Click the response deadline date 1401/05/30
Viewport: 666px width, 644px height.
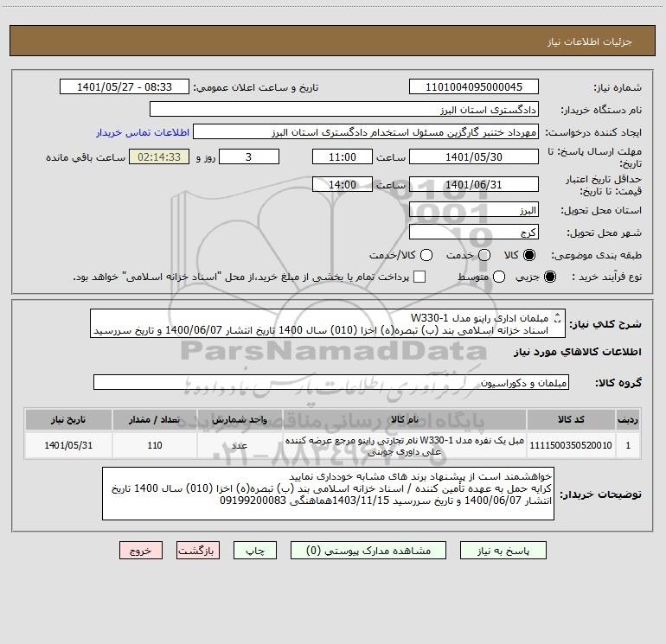click(474, 156)
